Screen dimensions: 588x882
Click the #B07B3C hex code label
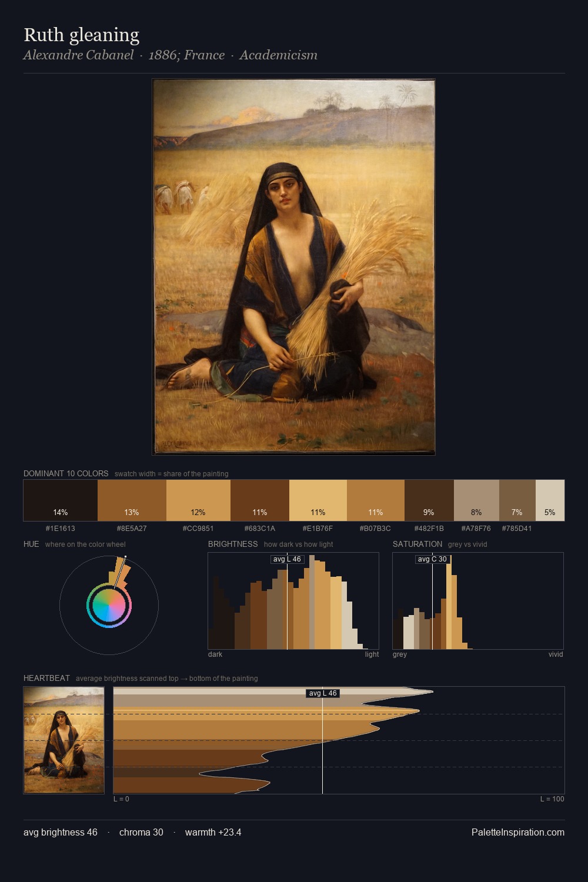point(376,529)
